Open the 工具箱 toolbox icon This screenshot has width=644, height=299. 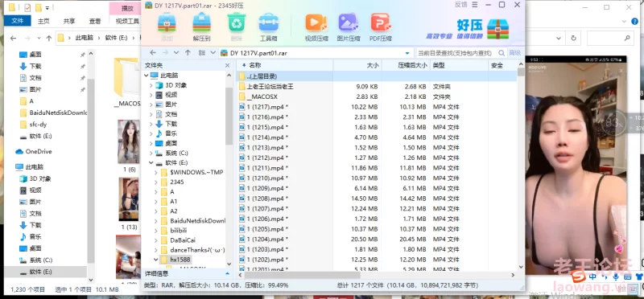(269, 27)
